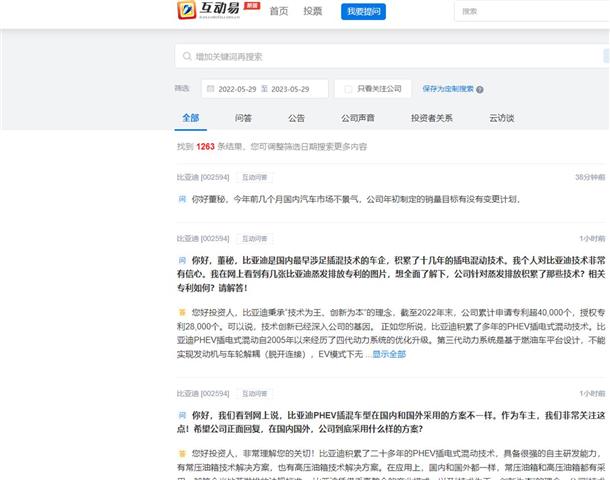The height and width of the screenshot is (480, 610).
Task: Focus the 增加关键词再搜索 field
Action: (x=392, y=56)
